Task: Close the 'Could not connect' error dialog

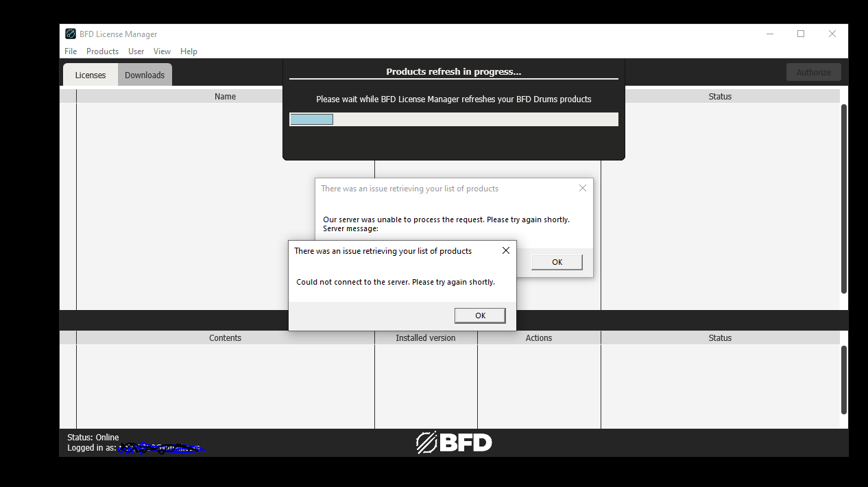Action: click(x=506, y=250)
